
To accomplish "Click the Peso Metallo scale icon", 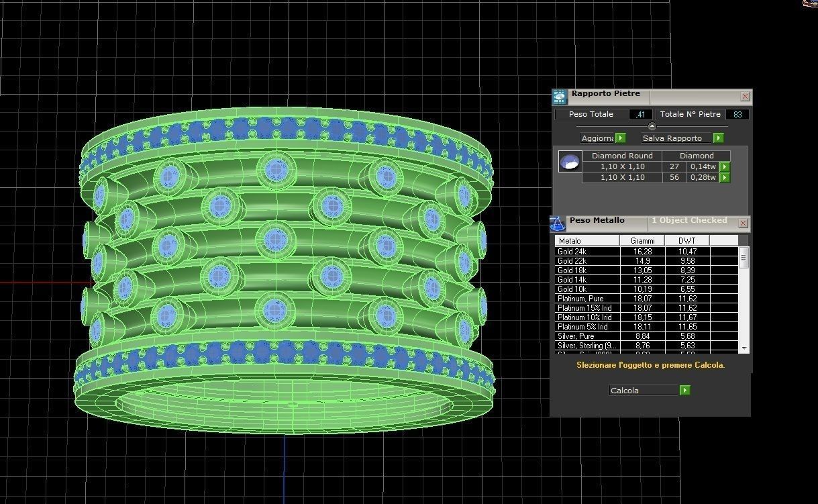I will (558, 223).
